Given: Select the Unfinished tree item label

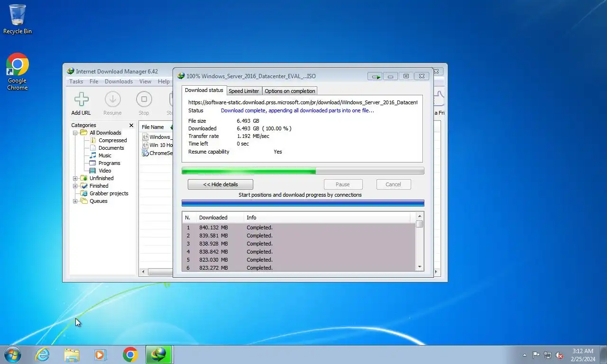Looking at the screenshot, I should pyautogui.click(x=101, y=178).
